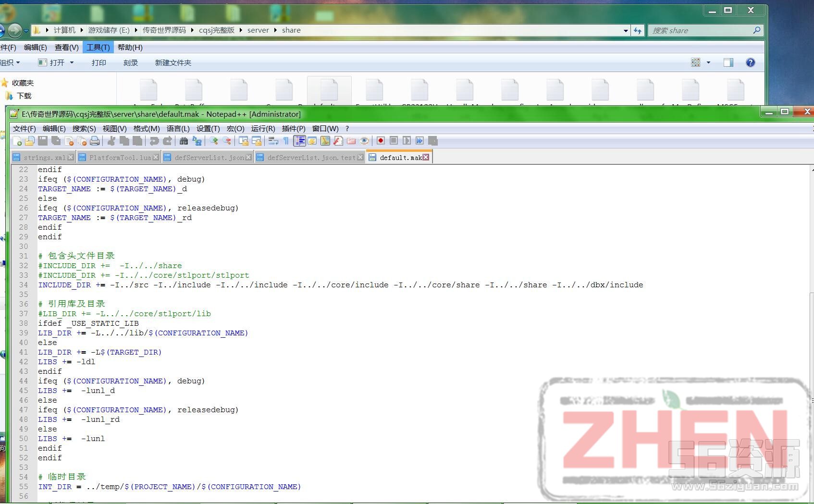
Task: Open the view options dropdown arrow in Explorer
Action: [708, 62]
